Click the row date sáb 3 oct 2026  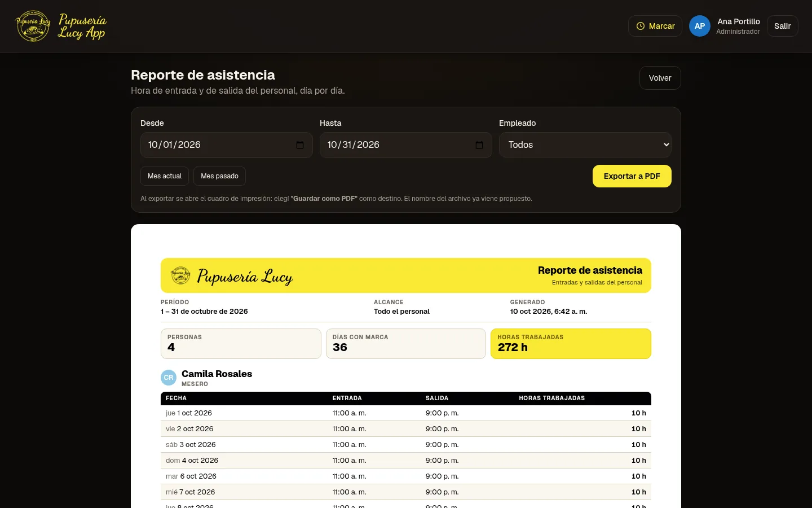click(191, 445)
